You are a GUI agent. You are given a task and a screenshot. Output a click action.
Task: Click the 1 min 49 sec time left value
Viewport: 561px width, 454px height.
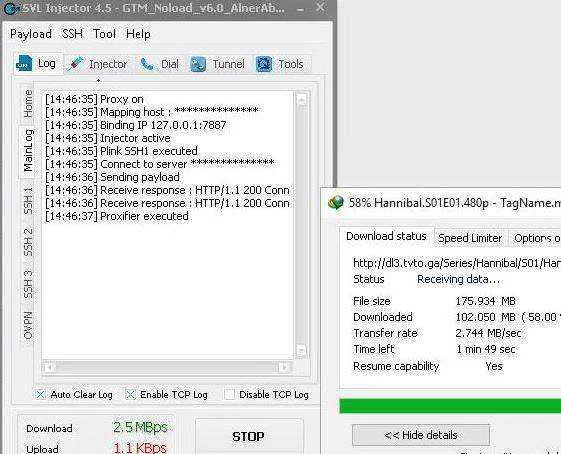[486, 349]
